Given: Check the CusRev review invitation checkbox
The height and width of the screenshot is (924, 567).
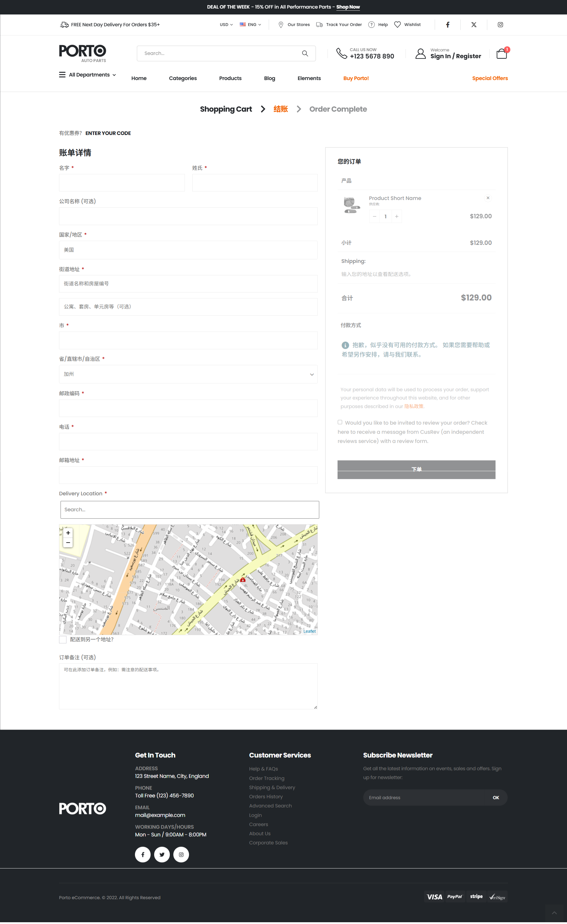Looking at the screenshot, I should coord(340,422).
